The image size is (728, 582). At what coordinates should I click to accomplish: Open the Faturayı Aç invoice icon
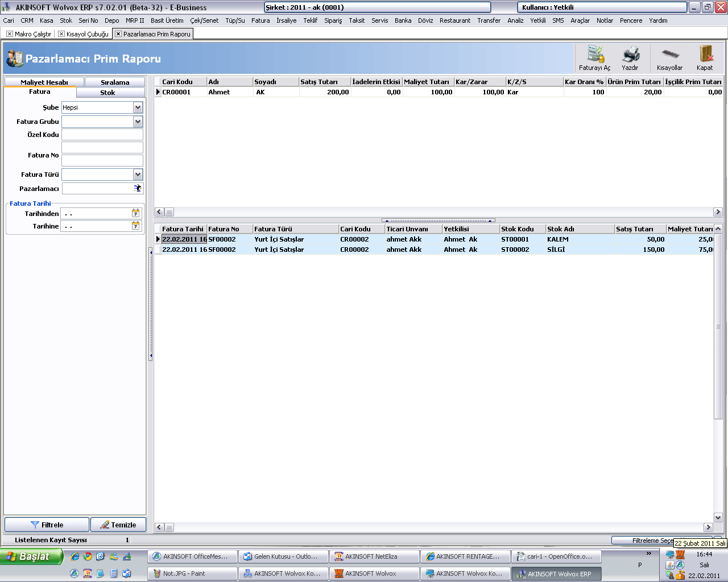point(595,58)
